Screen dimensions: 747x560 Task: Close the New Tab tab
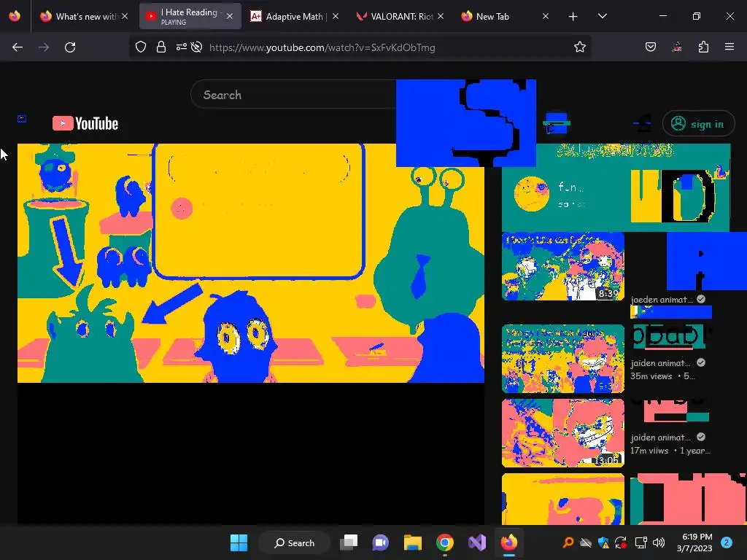[546, 16]
